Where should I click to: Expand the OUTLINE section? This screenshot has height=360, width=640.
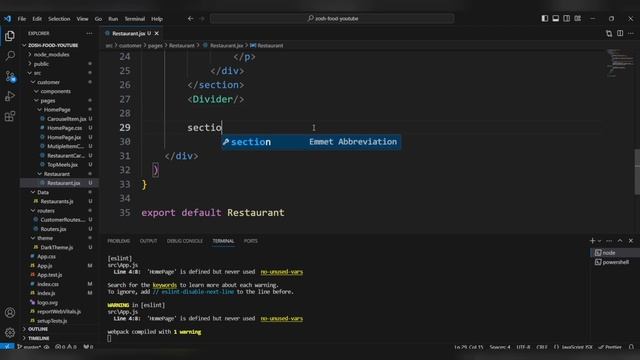[38, 329]
